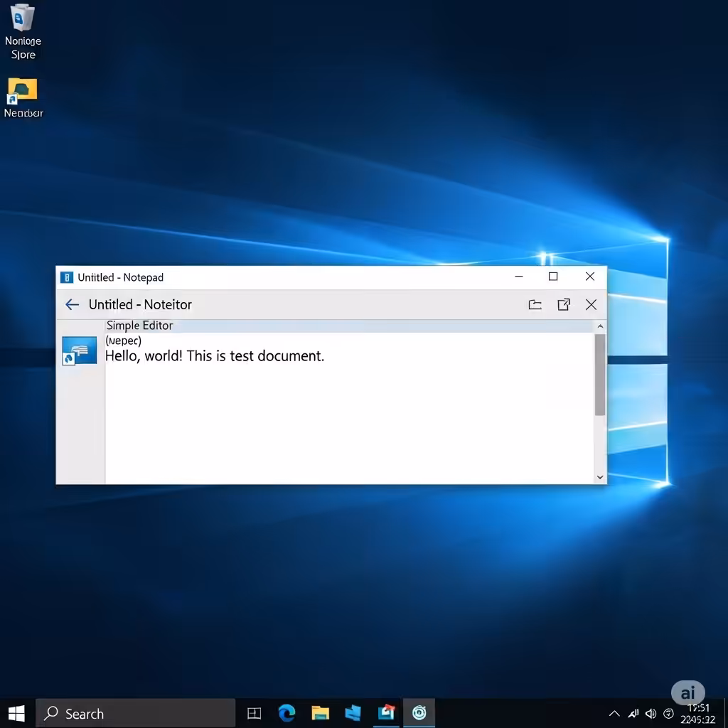Viewport: 728px width, 728px height.
Task: Launch Microsoft Edge from taskbar
Action: pos(287,713)
